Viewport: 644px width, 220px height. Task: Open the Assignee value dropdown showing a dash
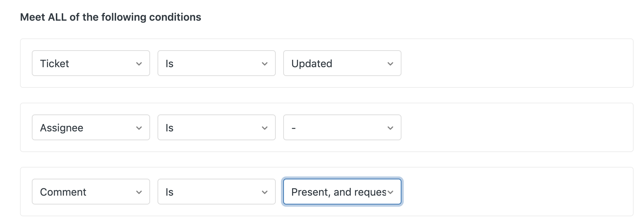click(x=342, y=127)
